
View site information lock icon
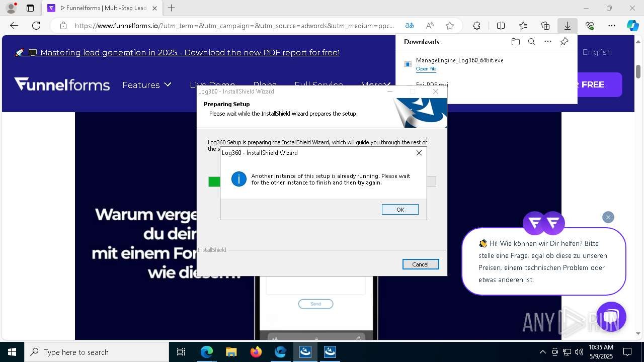[x=63, y=26]
